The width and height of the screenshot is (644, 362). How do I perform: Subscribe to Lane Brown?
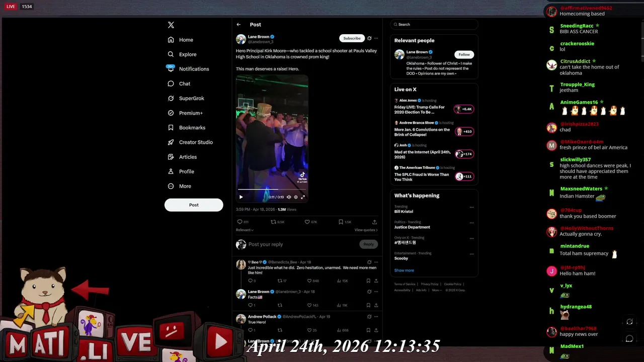tap(352, 38)
